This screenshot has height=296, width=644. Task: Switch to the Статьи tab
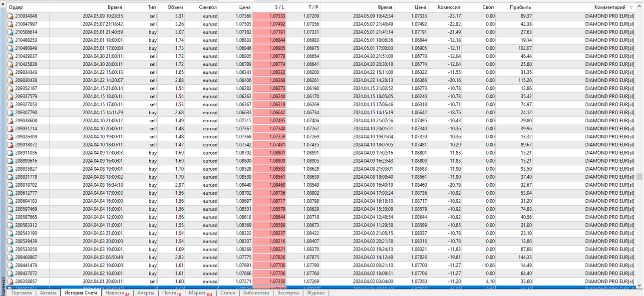click(228, 293)
